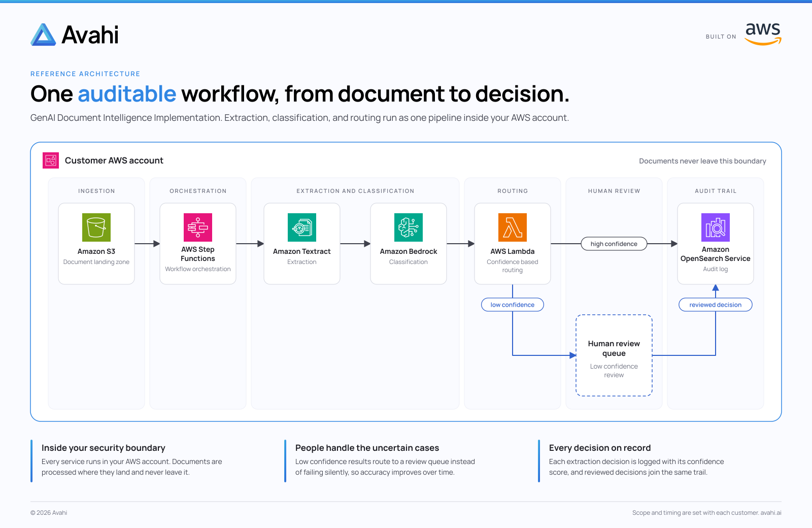Click the Audit log caption

pos(716,269)
